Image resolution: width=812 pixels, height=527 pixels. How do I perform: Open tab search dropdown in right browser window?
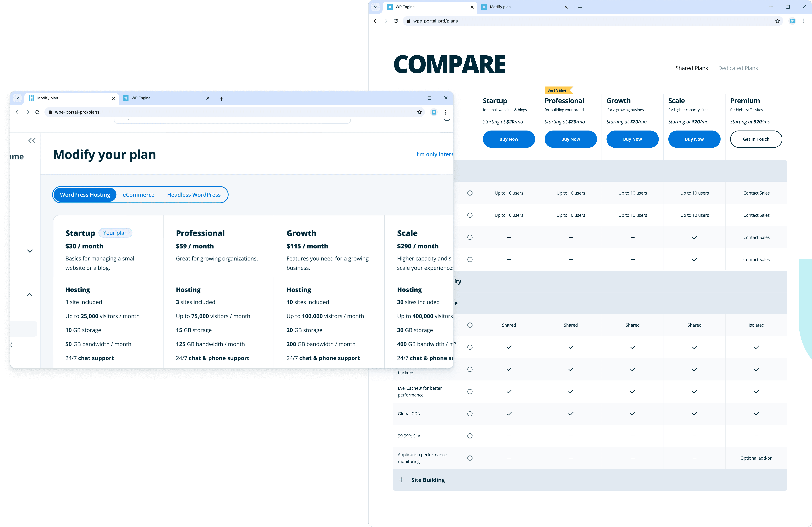tap(375, 7)
